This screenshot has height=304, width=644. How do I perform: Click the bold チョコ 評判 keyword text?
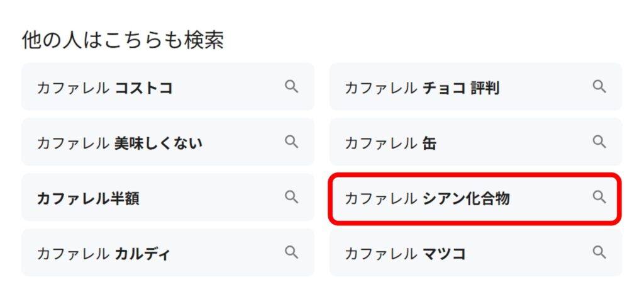point(460,87)
